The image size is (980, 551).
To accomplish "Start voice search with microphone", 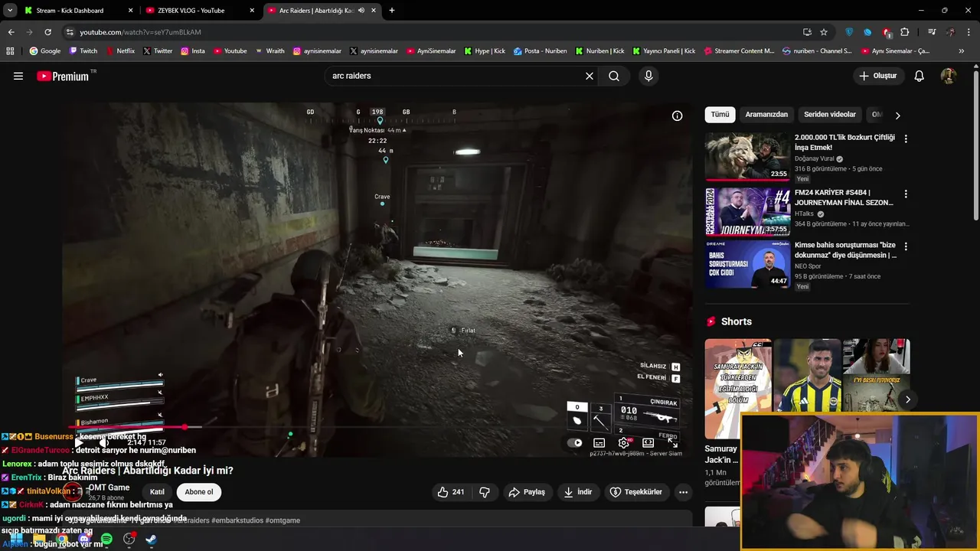I will point(648,76).
